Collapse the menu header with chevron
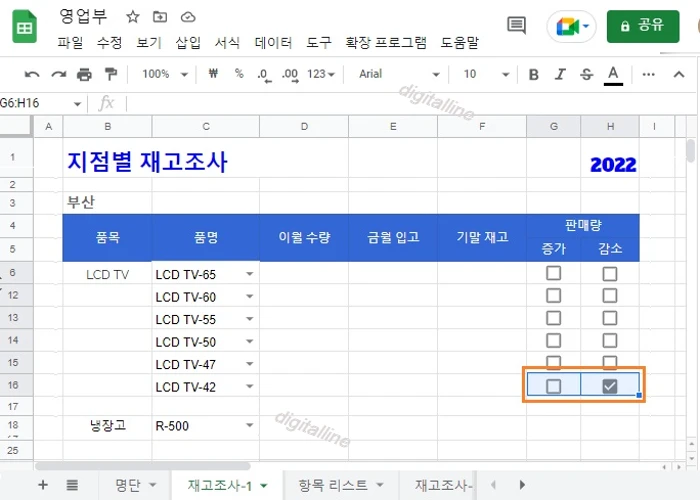This screenshot has height=500, width=700. click(679, 74)
